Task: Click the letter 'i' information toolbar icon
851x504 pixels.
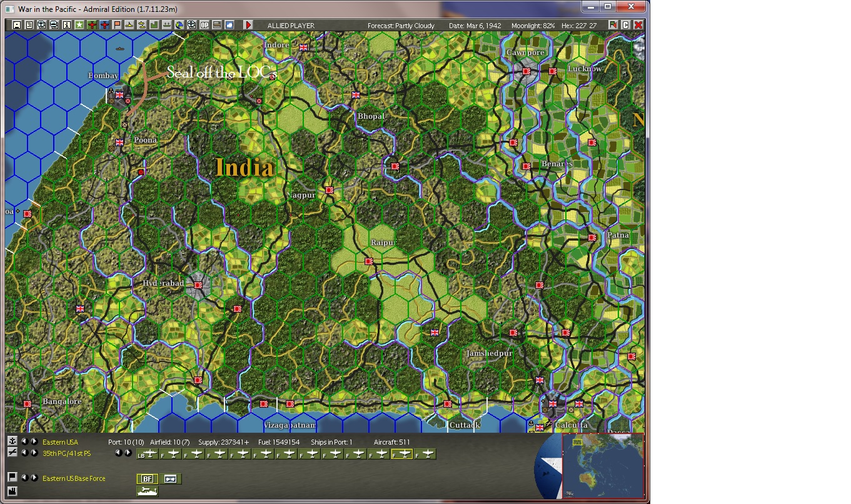Action: 67,25
